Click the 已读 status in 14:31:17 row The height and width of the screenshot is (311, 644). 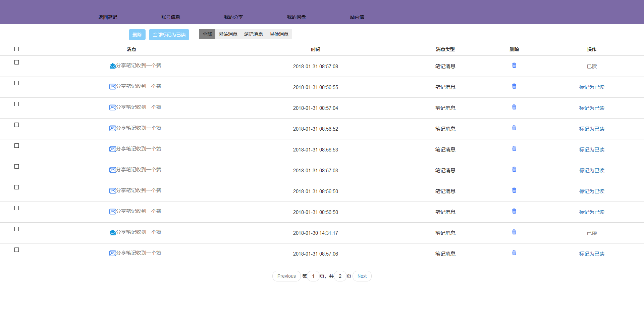(x=592, y=233)
